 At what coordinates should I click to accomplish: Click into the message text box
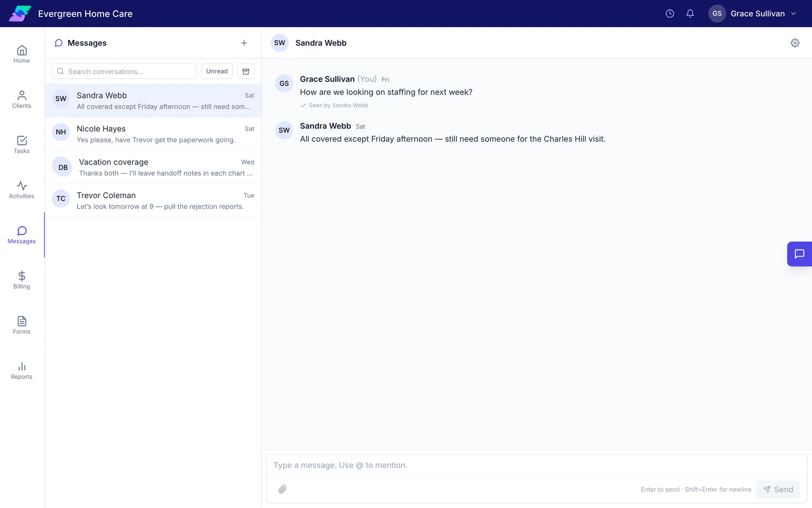[536, 465]
